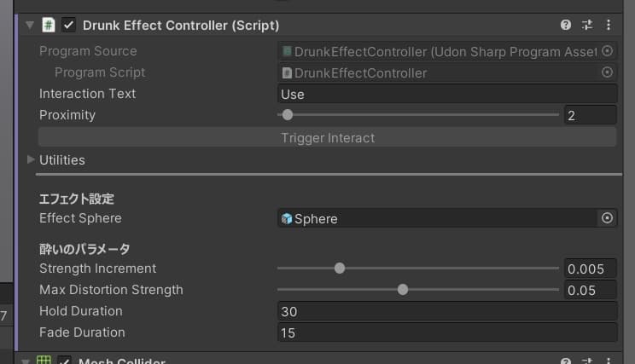The width and height of the screenshot is (635, 364).
Task: Click the C# script icon in header
Action: point(49,26)
